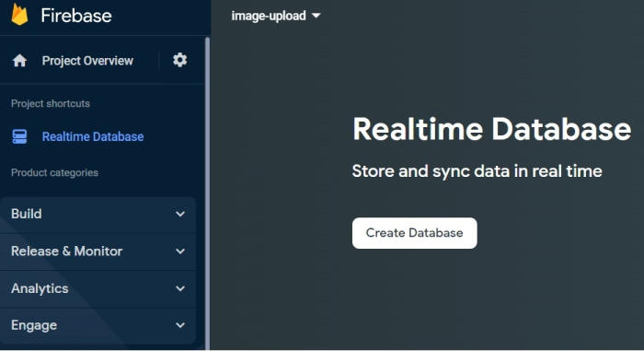The width and height of the screenshot is (644, 351).
Task: Click the 'Product categories' label
Action: pos(54,173)
